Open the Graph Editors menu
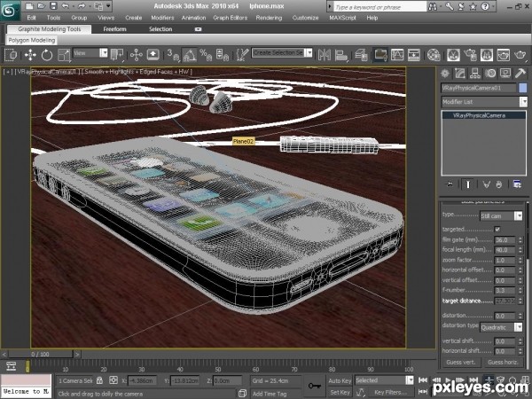 click(231, 18)
